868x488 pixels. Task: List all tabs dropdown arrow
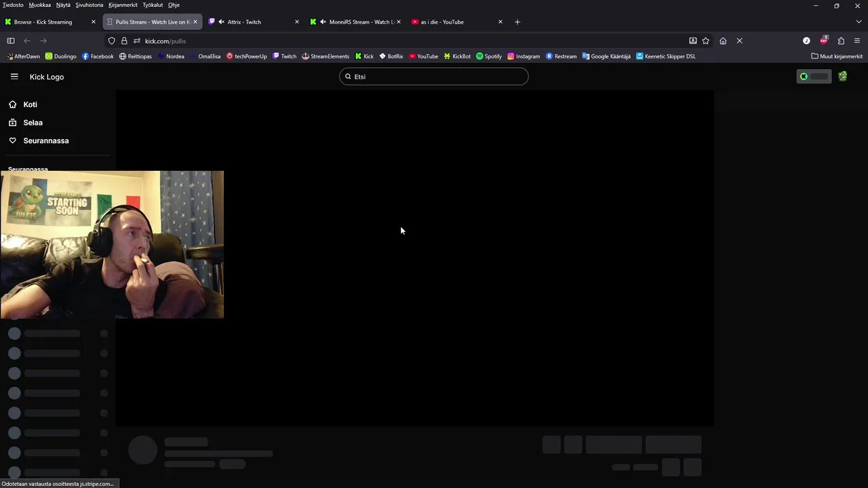click(x=859, y=22)
